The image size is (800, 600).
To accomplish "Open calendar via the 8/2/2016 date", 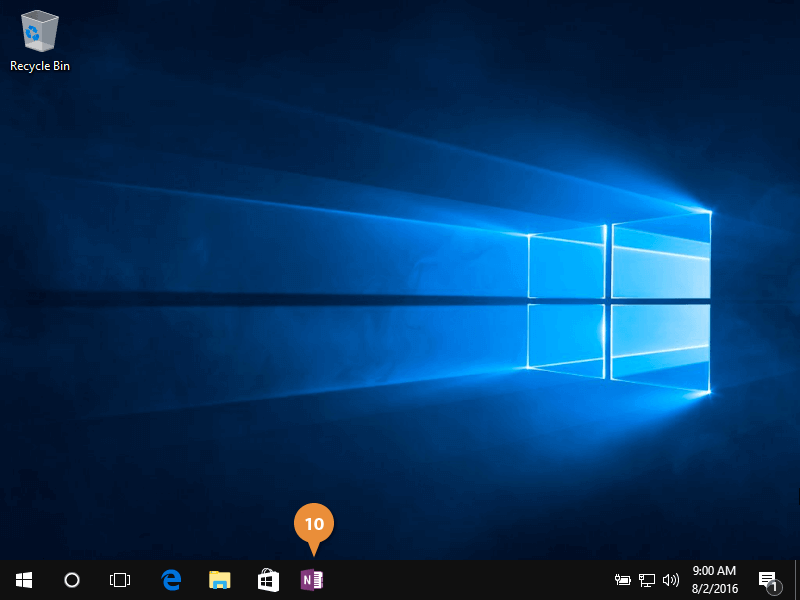I will tap(713, 589).
